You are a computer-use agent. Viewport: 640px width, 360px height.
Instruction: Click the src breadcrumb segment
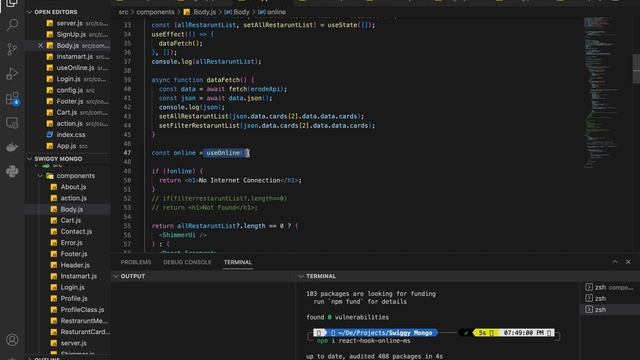[x=123, y=12]
